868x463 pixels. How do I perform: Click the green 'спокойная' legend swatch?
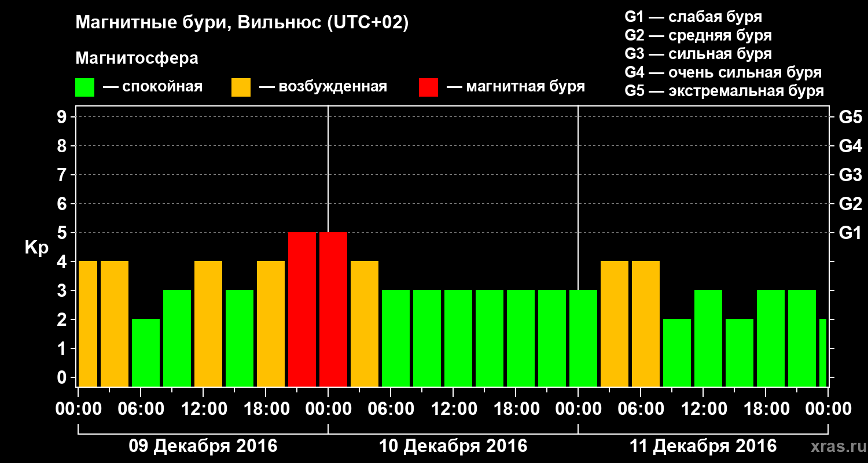coord(85,87)
